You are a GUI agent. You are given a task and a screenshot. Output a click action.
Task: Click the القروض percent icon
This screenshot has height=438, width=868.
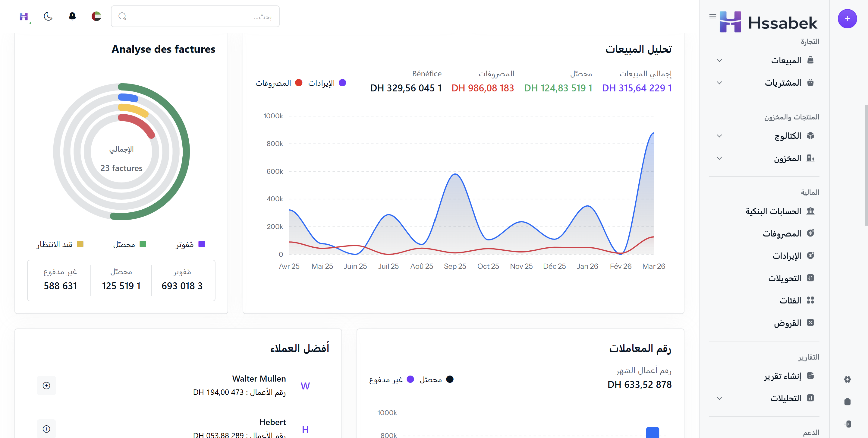point(810,322)
